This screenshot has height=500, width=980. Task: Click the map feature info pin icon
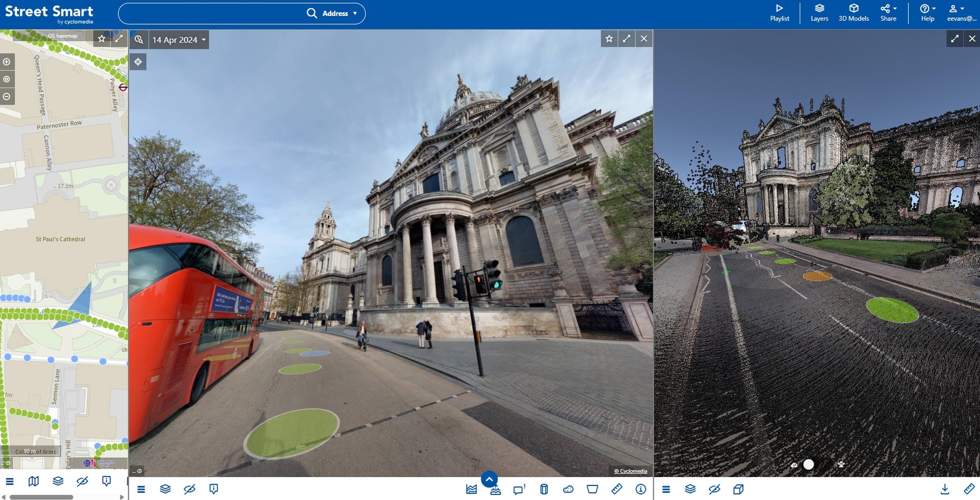(x=106, y=481)
